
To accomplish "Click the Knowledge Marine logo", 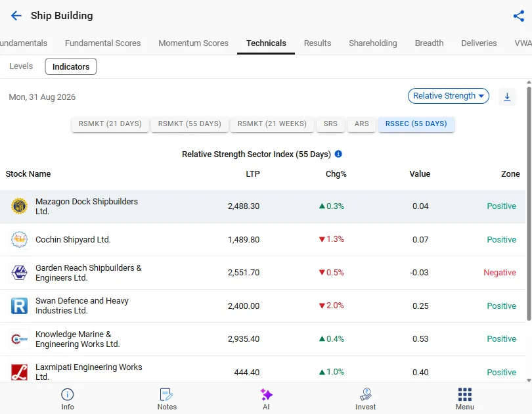I will 19,338.
